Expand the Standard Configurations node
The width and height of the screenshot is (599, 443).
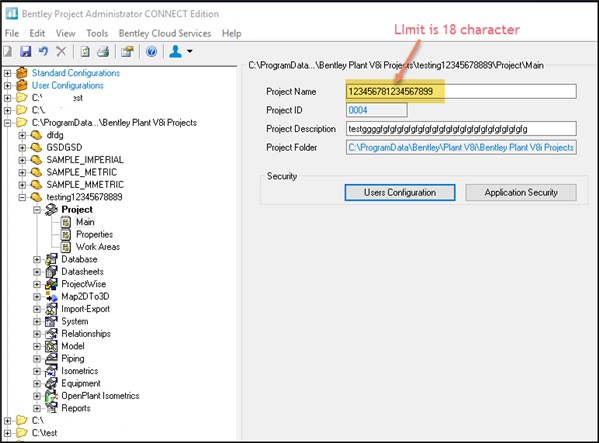[x=7, y=73]
